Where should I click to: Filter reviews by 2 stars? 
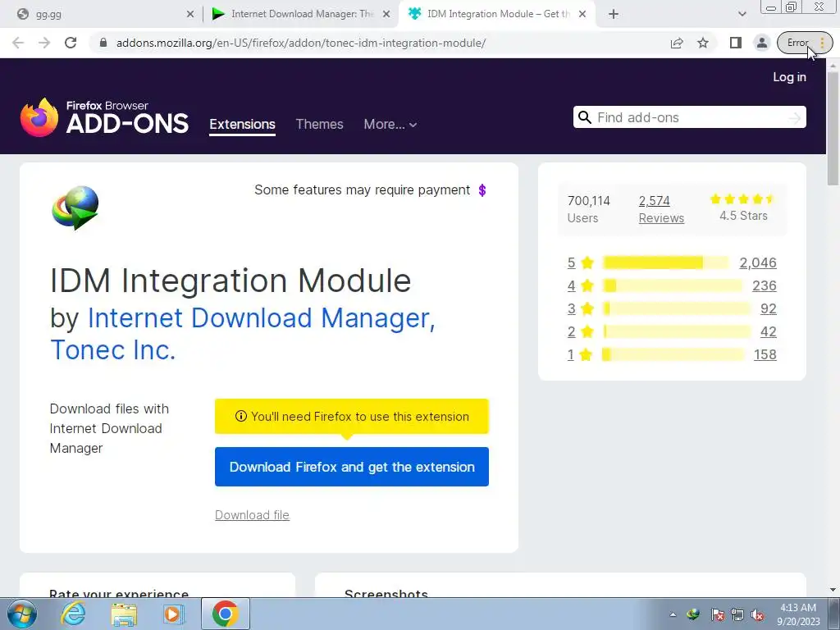coord(581,331)
